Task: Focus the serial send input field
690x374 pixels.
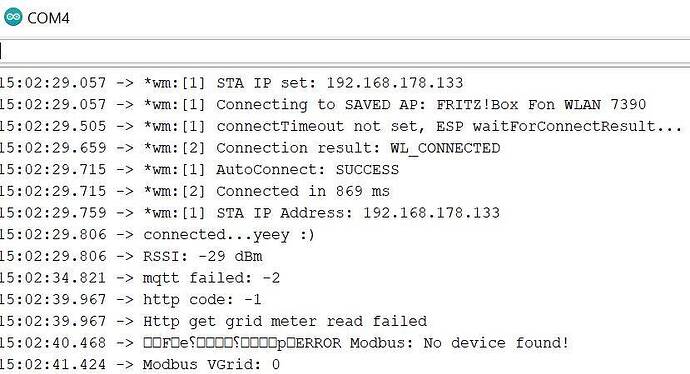Action: click(x=345, y=51)
